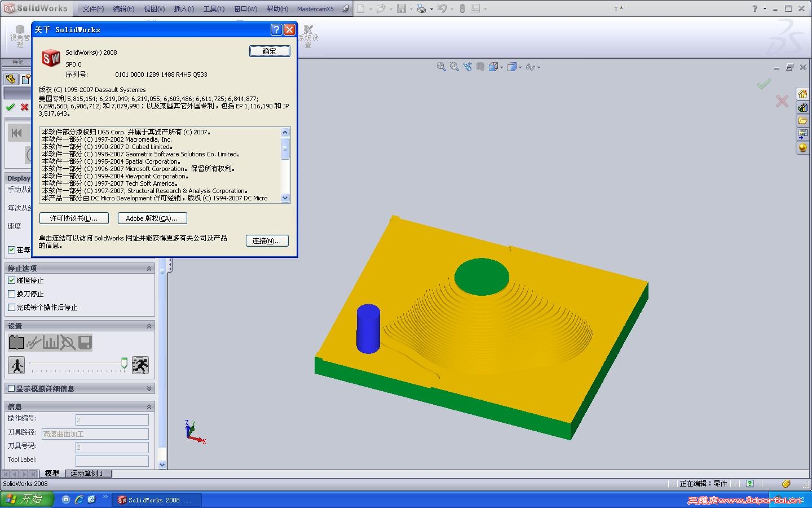Open the File Explorer folder icon
Screen dimensions: 812x508
click(x=802, y=121)
